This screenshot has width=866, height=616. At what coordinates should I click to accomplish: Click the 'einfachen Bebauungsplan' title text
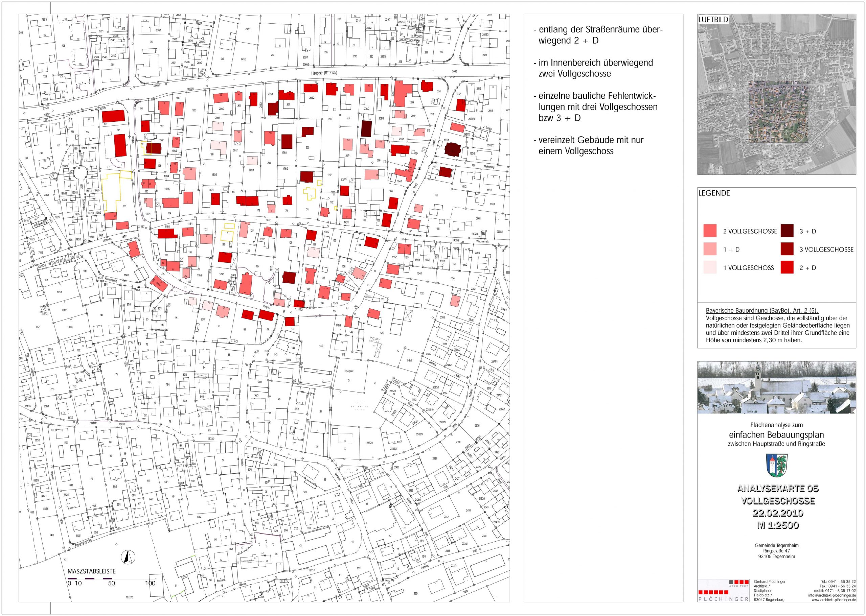click(776, 435)
